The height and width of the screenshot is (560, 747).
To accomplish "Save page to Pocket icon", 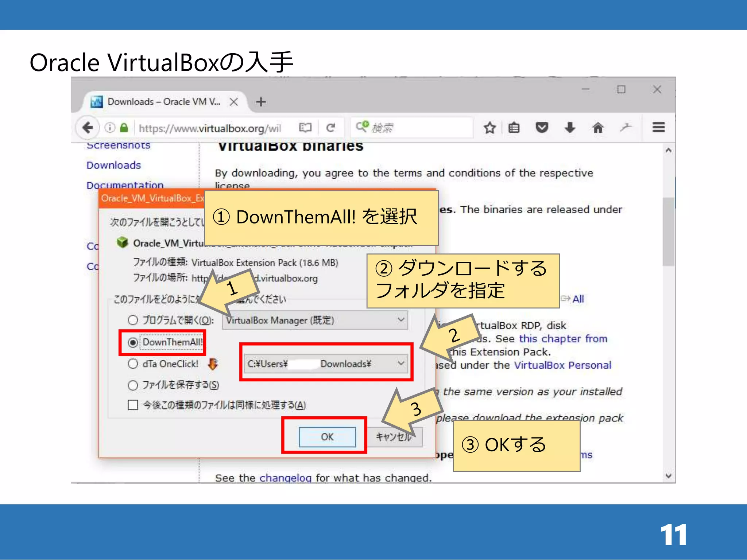I will [x=542, y=128].
